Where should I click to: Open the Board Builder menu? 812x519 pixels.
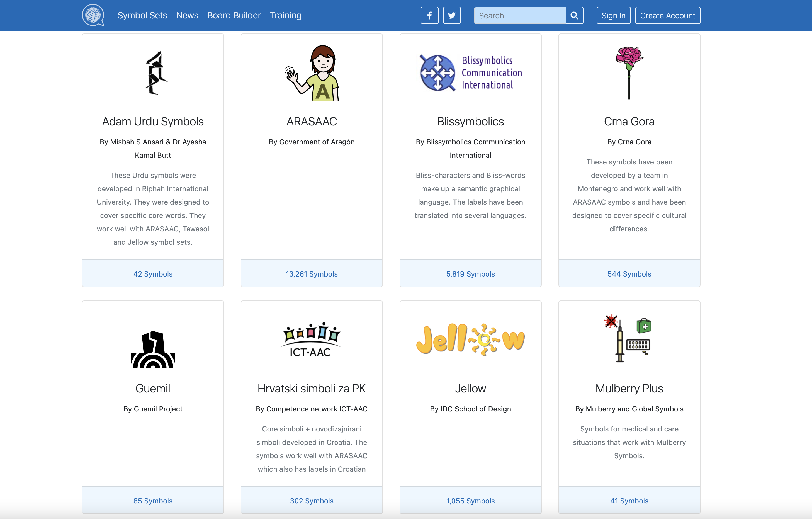coord(234,15)
